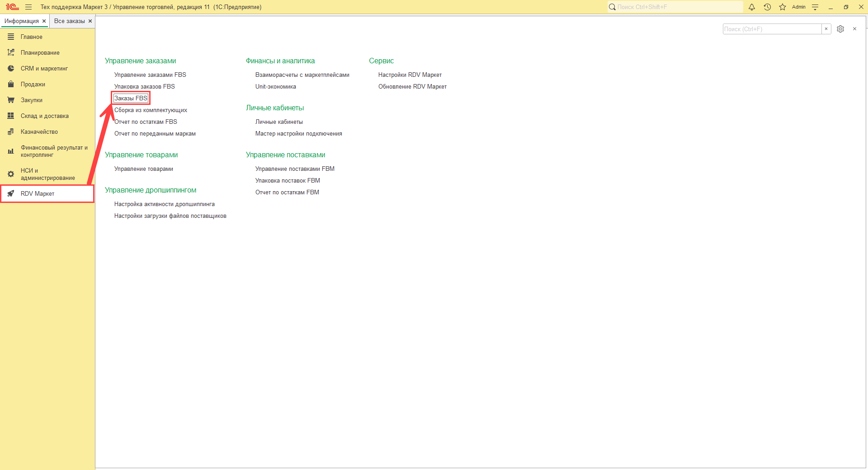Screen dimensions: 868x470
Task: Click the Сервис heading
Action: [x=382, y=61]
